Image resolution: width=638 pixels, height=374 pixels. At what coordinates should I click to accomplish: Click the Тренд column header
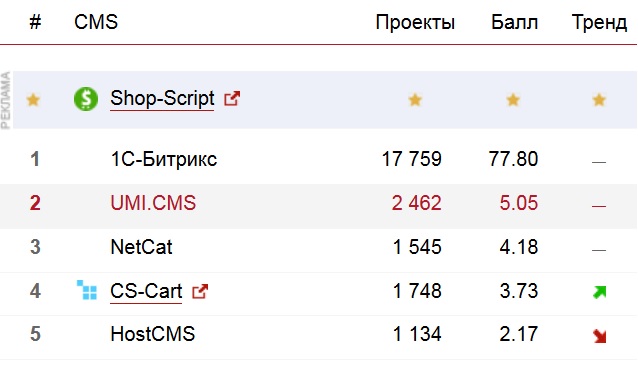599,22
